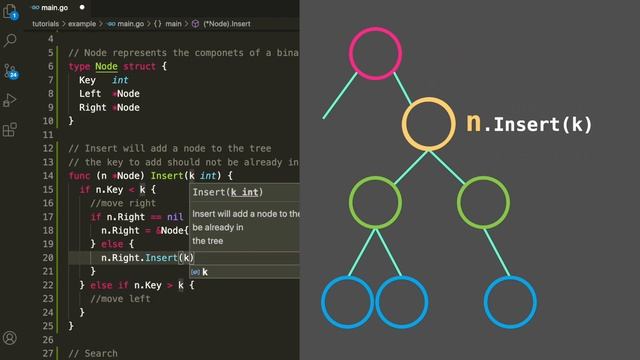
Task: Click the 'nil' keyword on line 17
Action: pos(175,217)
